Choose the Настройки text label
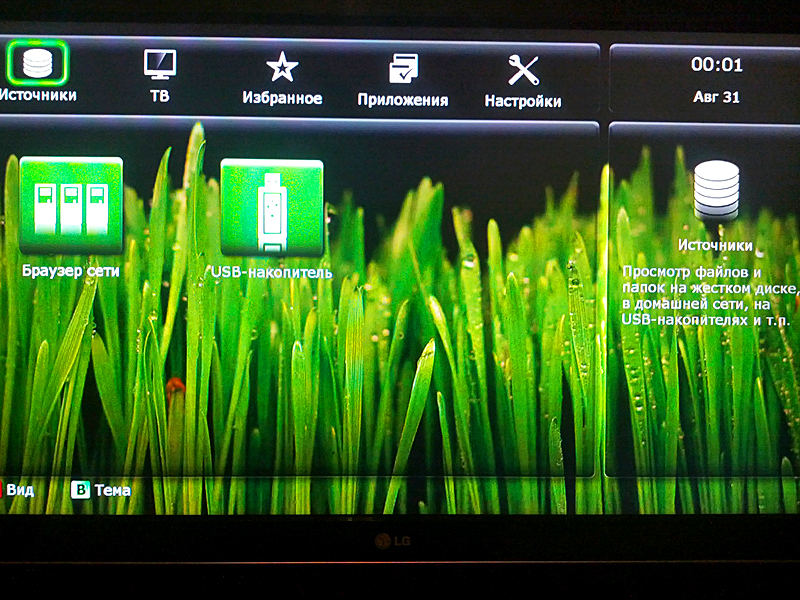This screenshot has height=600, width=800. coord(523,101)
